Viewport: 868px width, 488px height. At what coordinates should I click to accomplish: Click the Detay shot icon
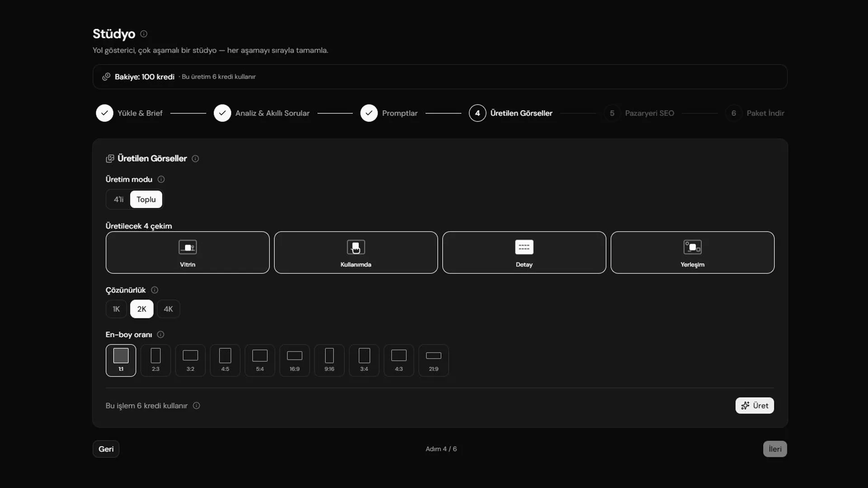[524, 247]
